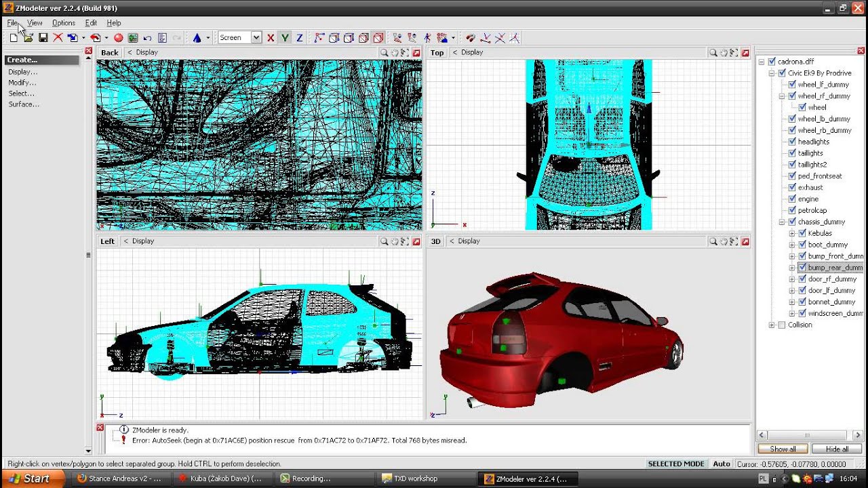The image size is (868, 488).
Task: Uncheck the cadrona.dff checkbox
Action: [772, 62]
